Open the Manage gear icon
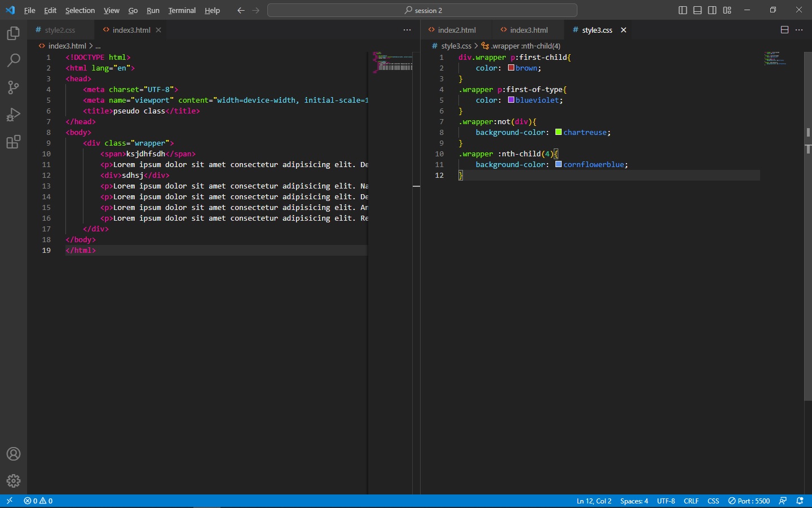The height and width of the screenshot is (508, 812). (13, 481)
